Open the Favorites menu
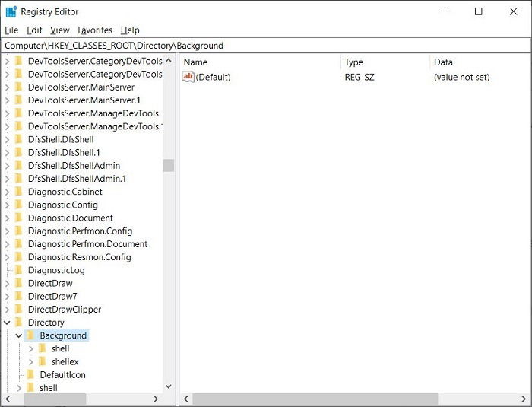This screenshot has height=407, width=532. pyautogui.click(x=95, y=30)
